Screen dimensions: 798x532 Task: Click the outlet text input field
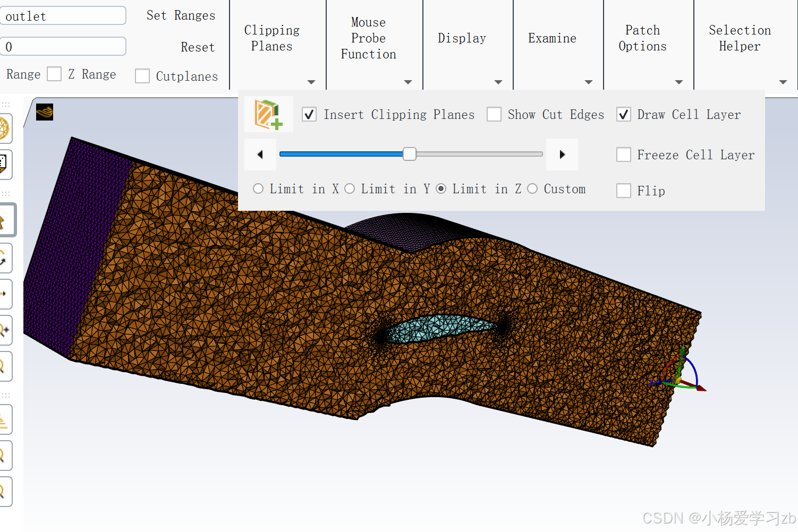coord(63,16)
